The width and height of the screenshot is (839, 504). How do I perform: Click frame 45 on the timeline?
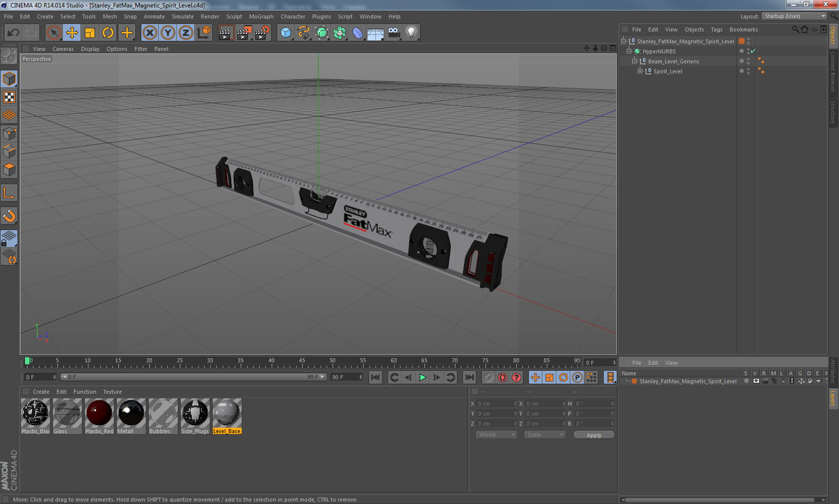[302, 361]
